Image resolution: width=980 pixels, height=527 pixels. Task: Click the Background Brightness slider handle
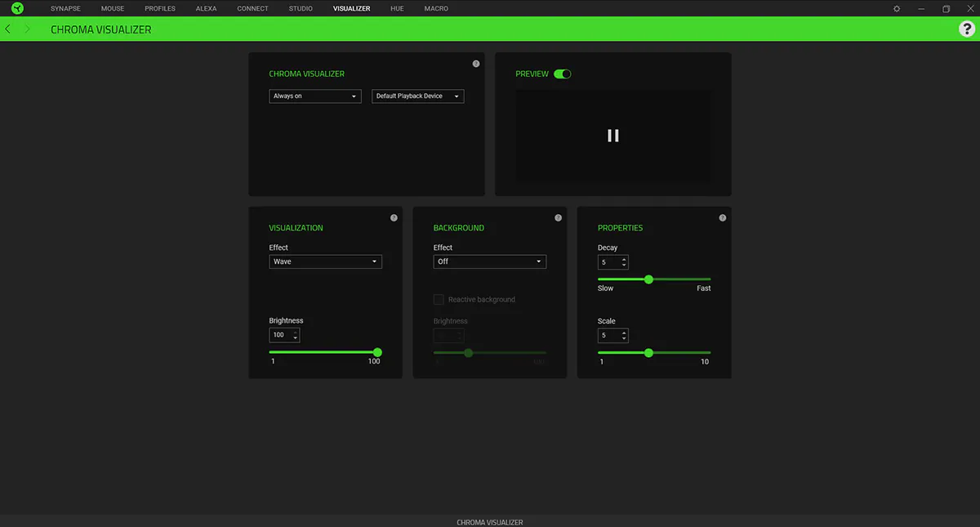pyautogui.click(x=468, y=353)
